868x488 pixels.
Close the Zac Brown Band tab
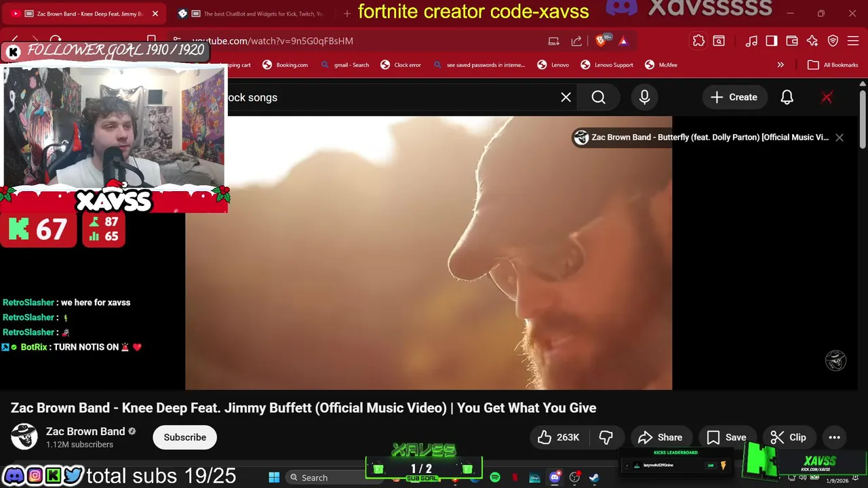[x=155, y=14]
